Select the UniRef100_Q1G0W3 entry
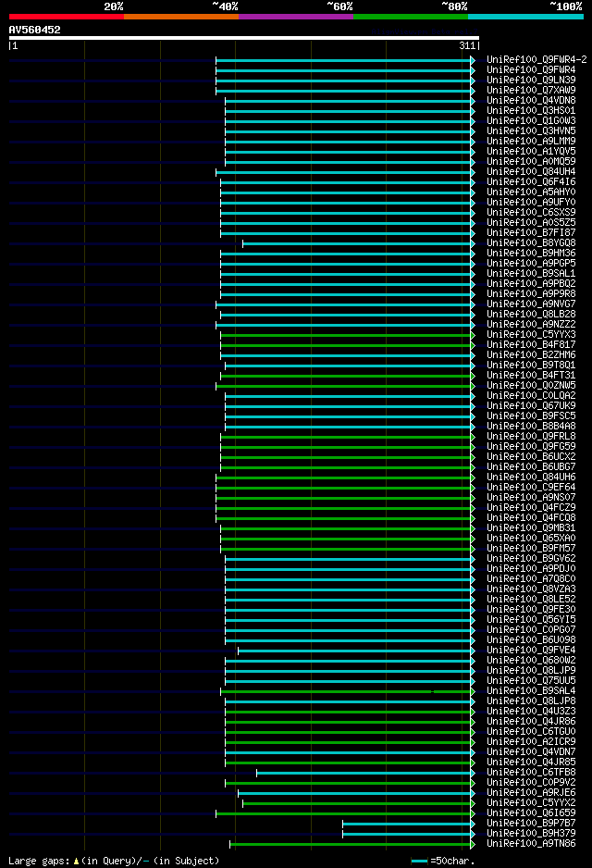592x868 pixels. click(x=531, y=120)
